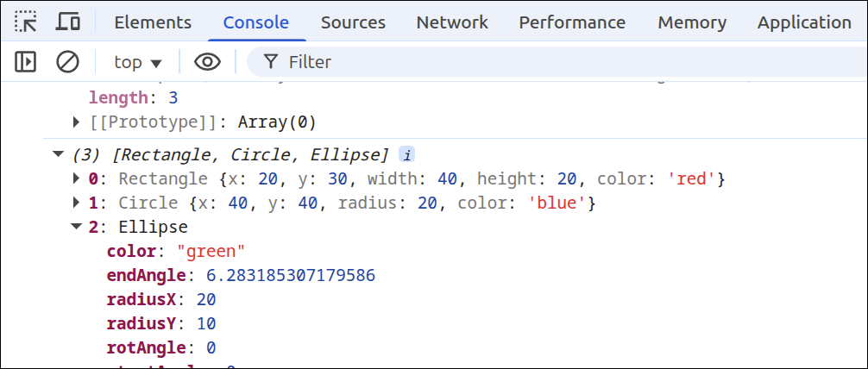Click the info badge next to the array
The width and height of the screenshot is (868, 369).
[x=406, y=155]
